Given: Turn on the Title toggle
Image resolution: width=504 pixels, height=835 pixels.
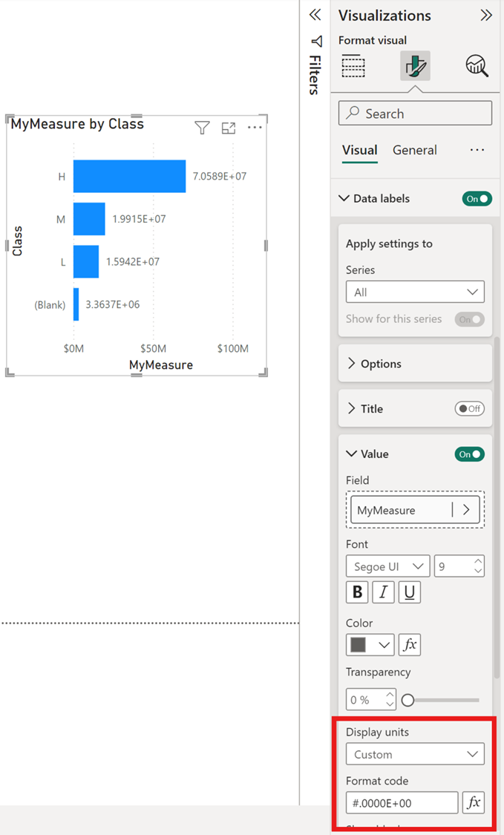Looking at the screenshot, I should 469,409.
